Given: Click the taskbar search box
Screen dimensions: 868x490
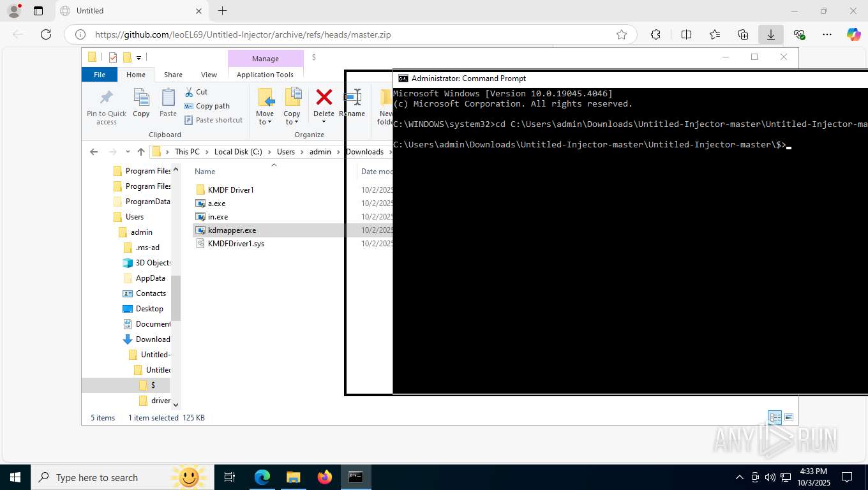Looking at the screenshot, I should 123,477.
